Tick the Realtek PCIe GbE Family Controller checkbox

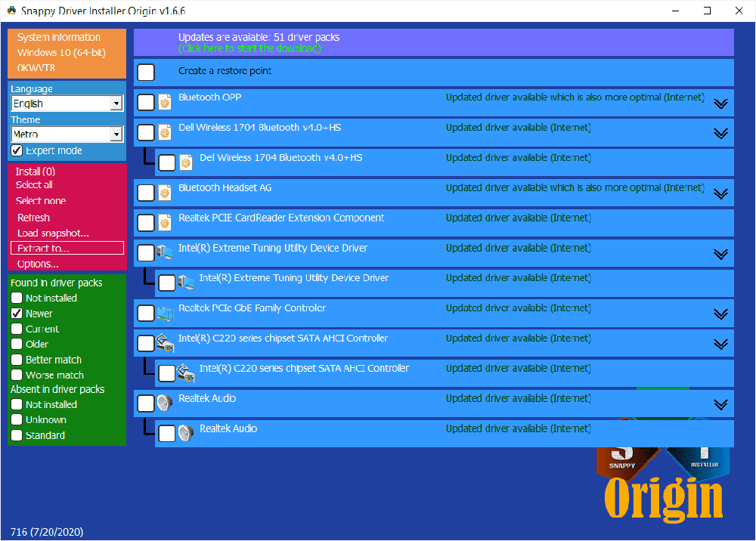[146, 313]
